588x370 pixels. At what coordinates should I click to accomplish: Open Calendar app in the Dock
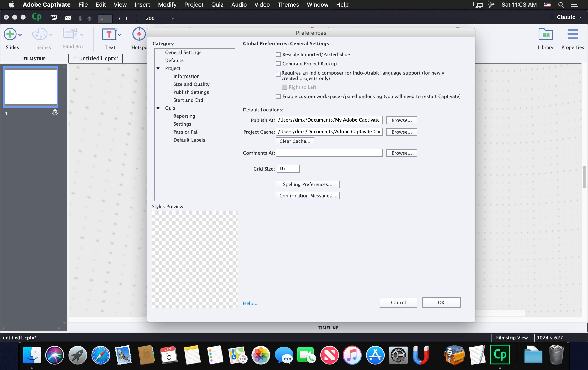[x=169, y=355]
